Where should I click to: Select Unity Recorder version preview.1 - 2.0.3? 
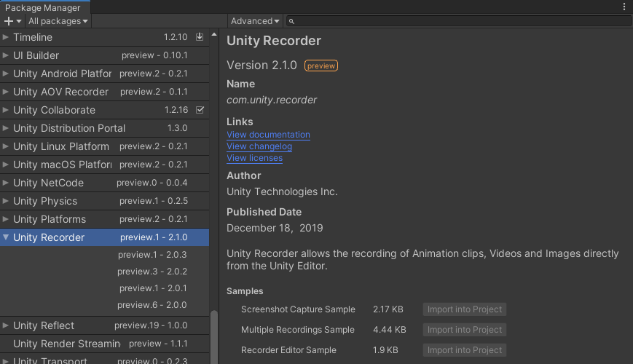click(105, 255)
